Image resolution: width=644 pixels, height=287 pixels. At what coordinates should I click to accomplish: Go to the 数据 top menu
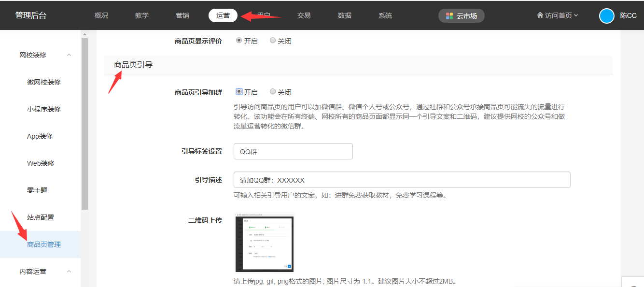click(x=345, y=15)
